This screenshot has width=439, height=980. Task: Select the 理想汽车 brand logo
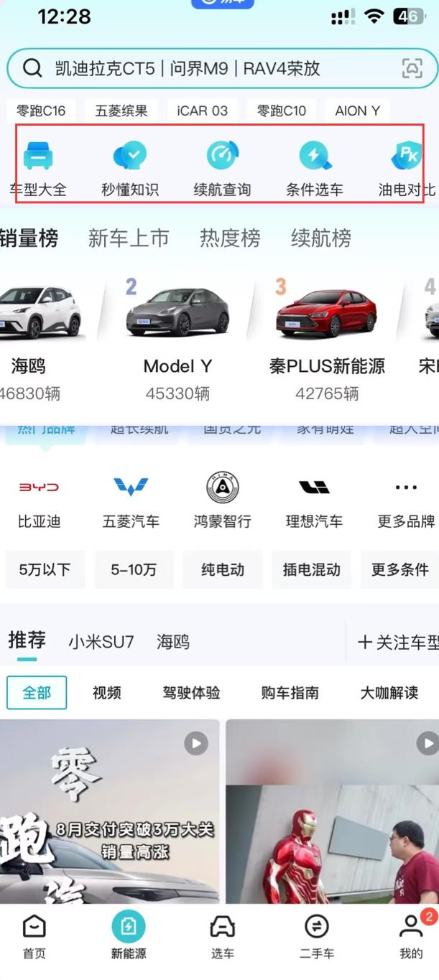pyautogui.click(x=314, y=487)
